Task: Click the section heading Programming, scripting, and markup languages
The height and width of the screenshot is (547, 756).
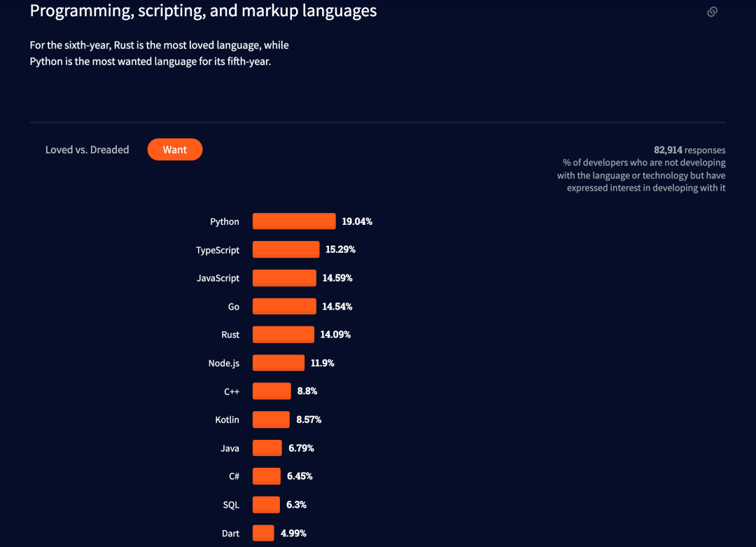Action: 204,11
